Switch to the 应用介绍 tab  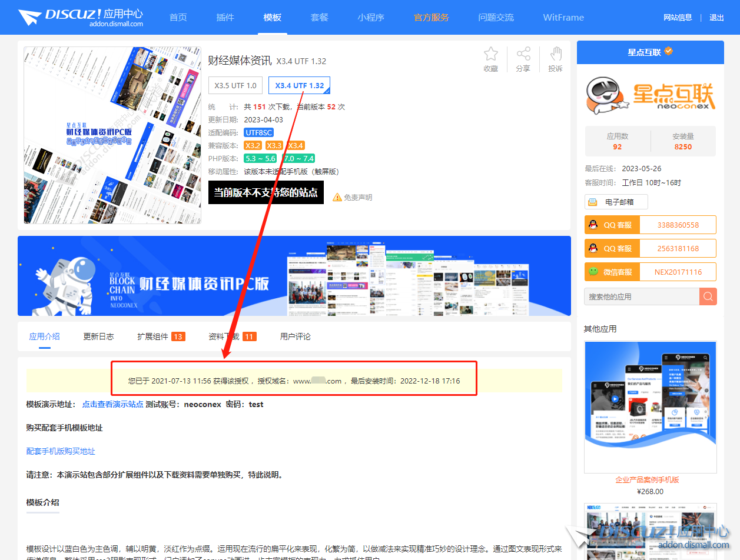click(x=45, y=336)
